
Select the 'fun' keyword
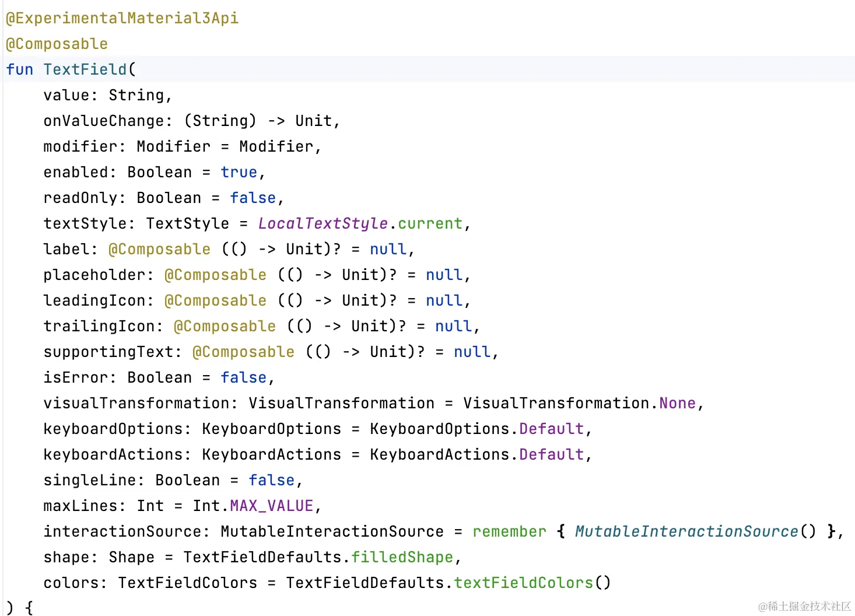coord(20,69)
